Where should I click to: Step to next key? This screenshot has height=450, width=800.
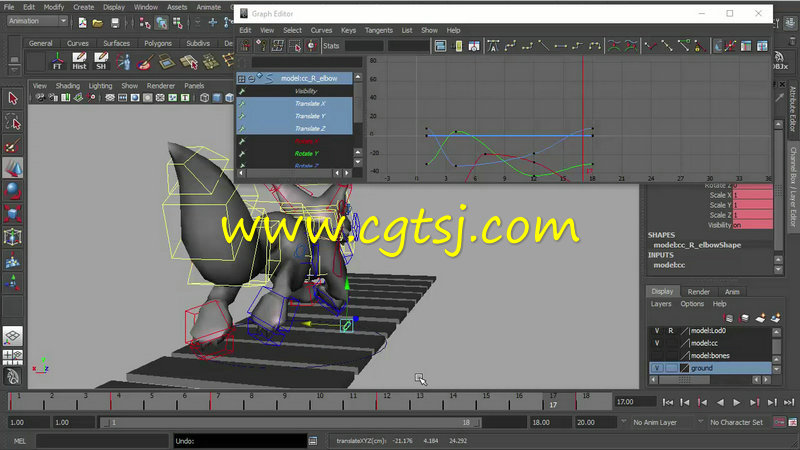coord(754,403)
